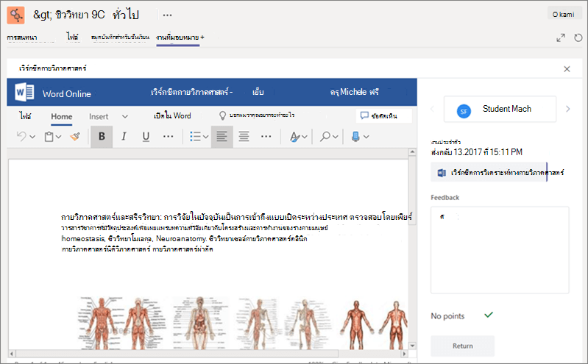Click the vertical scrollbar thumb
Image resolution: width=588 pixels, height=364 pixels.
pos(412,190)
